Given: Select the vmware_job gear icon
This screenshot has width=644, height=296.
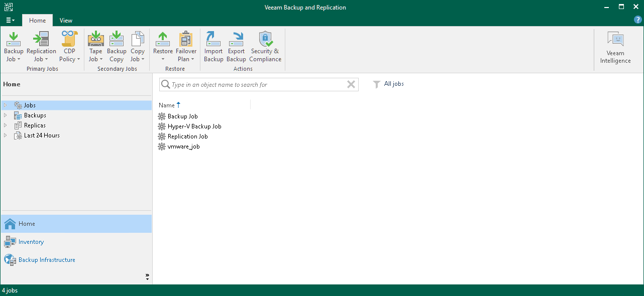Looking at the screenshot, I should click(x=162, y=146).
